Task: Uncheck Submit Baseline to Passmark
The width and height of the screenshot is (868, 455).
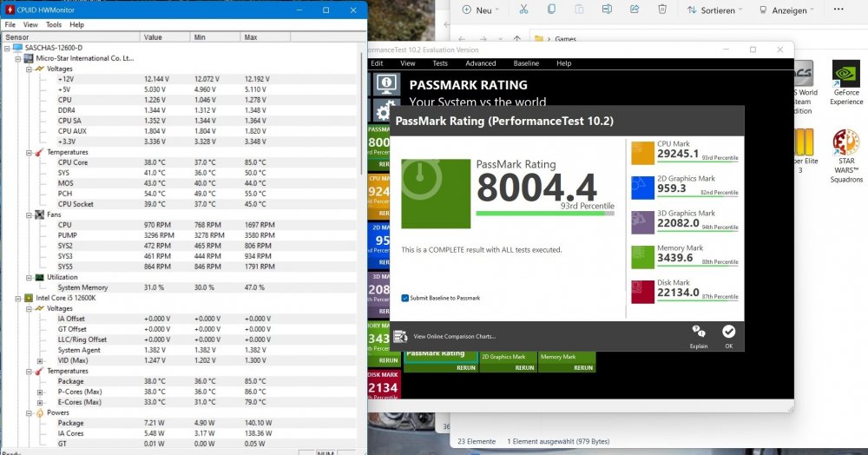Action: pos(405,298)
